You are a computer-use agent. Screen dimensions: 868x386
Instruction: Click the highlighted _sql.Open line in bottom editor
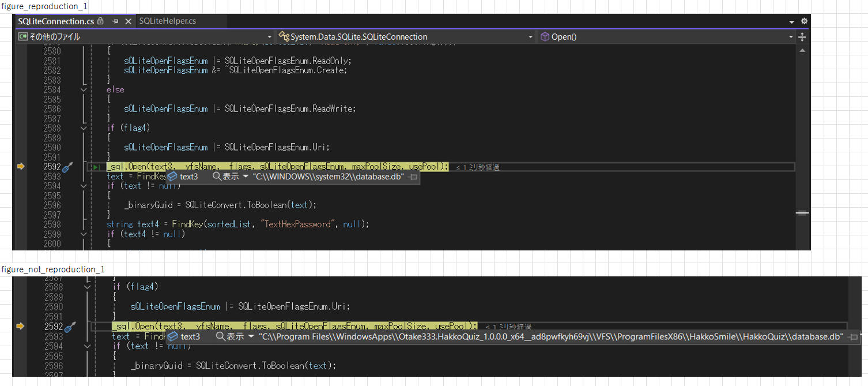tap(295, 327)
